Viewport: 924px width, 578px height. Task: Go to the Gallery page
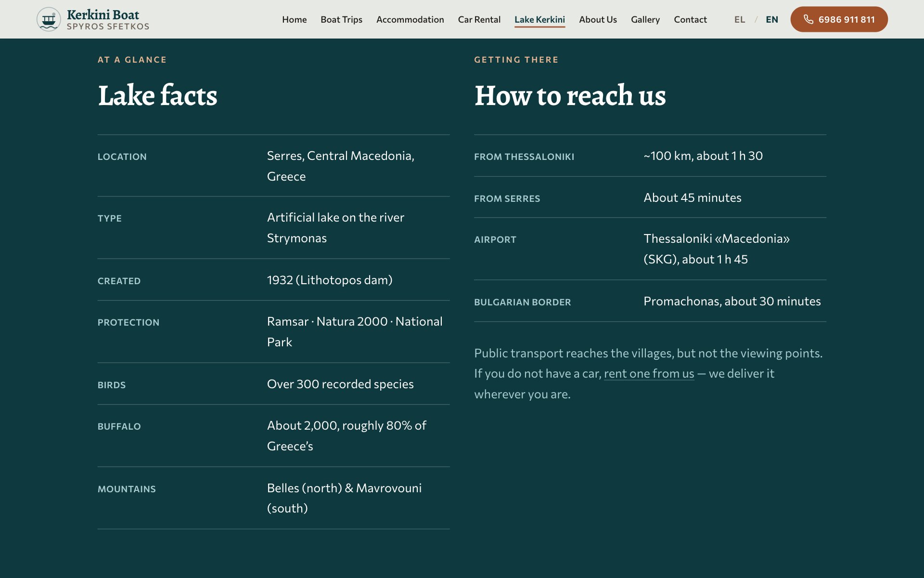[645, 19]
